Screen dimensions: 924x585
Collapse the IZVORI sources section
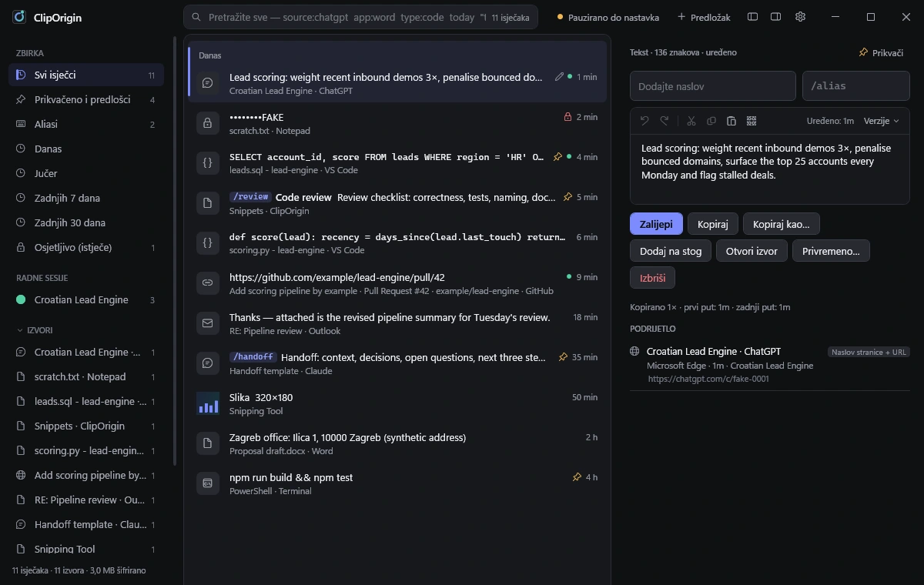35,330
